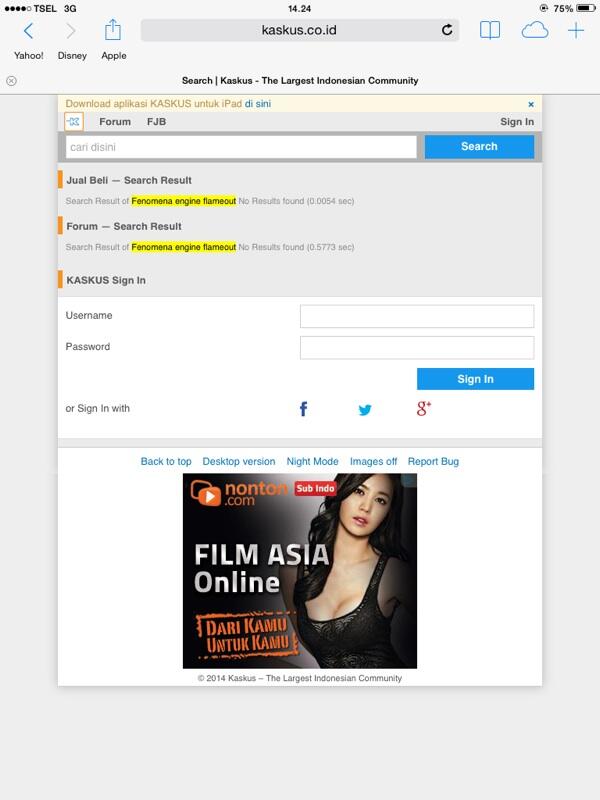The height and width of the screenshot is (800, 600).
Task: Focus the 'cari disini' search field
Action: point(241,147)
